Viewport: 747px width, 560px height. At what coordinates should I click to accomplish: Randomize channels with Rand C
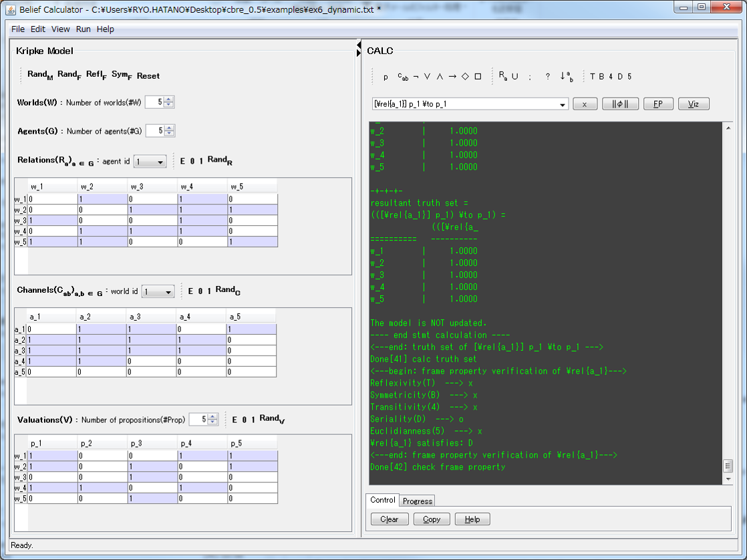(x=229, y=290)
